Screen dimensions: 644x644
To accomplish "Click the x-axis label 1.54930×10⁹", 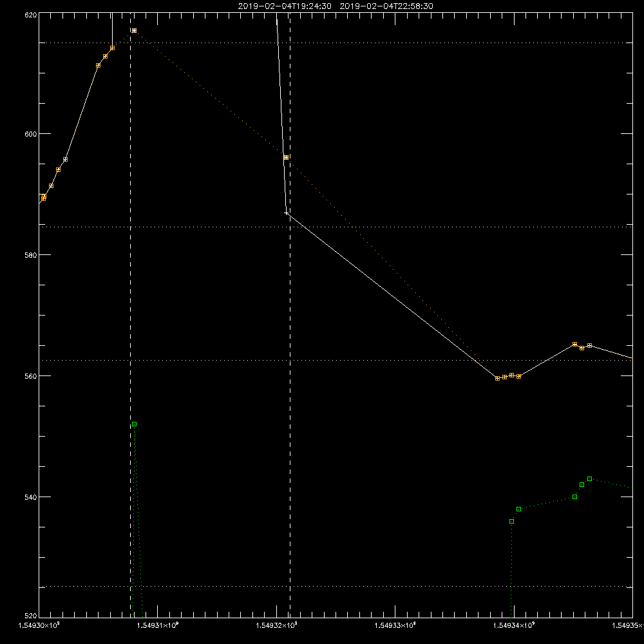I will pyautogui.click(x=39, y=625).
